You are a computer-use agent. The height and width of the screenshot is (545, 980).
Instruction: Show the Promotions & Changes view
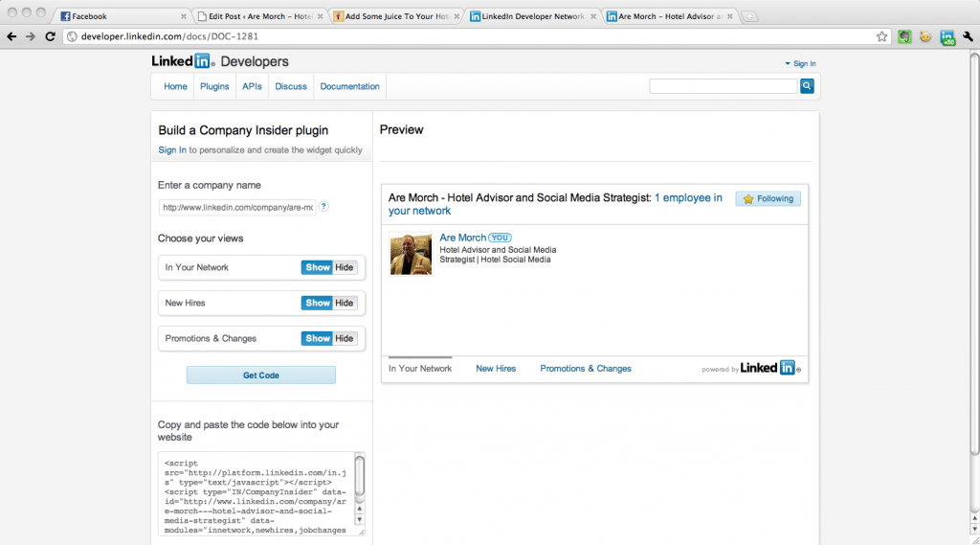pyautogui.click(x=317, y=338)
